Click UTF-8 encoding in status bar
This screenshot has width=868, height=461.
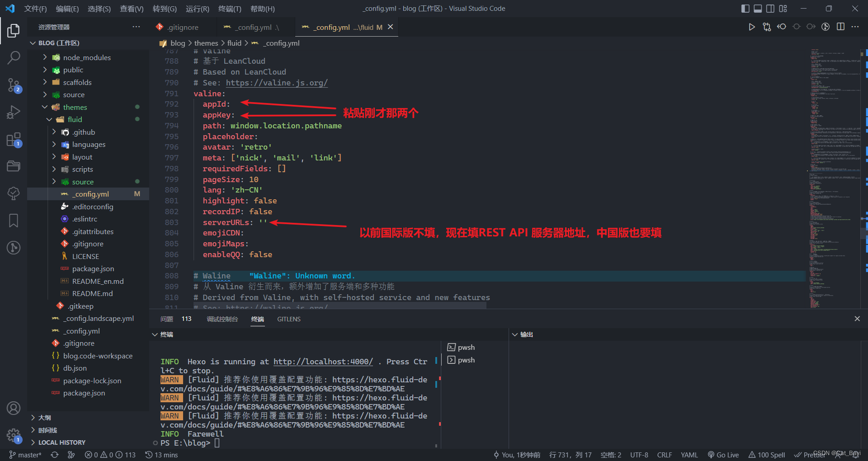pos(639,455)
